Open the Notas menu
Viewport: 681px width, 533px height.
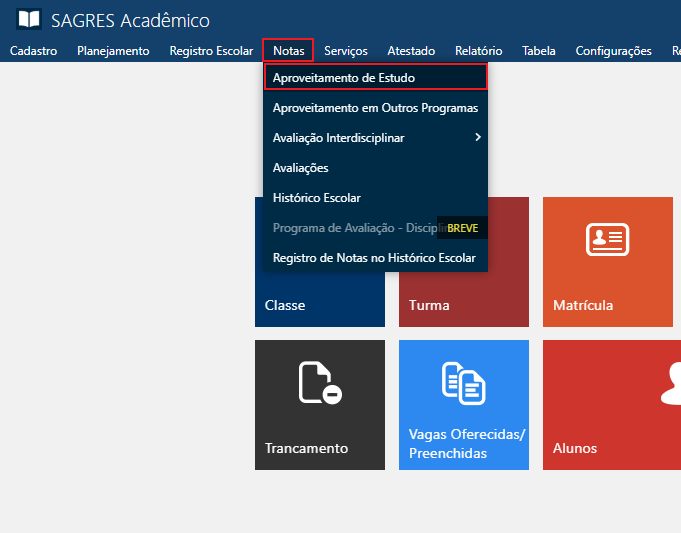[x=288, y=51]
